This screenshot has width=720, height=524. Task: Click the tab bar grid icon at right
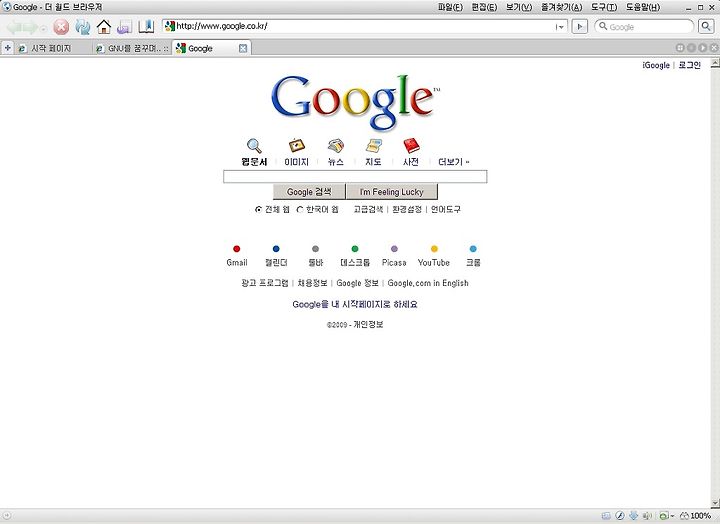coord(680,48)
